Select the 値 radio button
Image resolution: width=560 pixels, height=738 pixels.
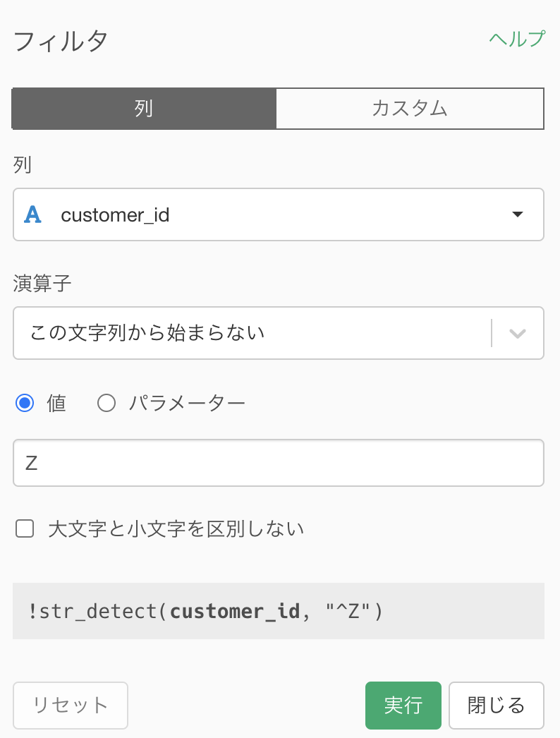(x=25, y=404)
